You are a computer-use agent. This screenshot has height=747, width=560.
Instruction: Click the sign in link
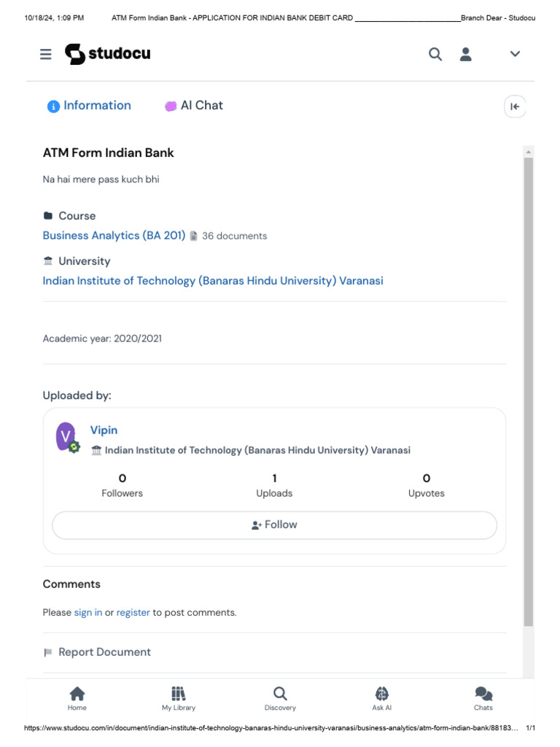pos(88,613)
